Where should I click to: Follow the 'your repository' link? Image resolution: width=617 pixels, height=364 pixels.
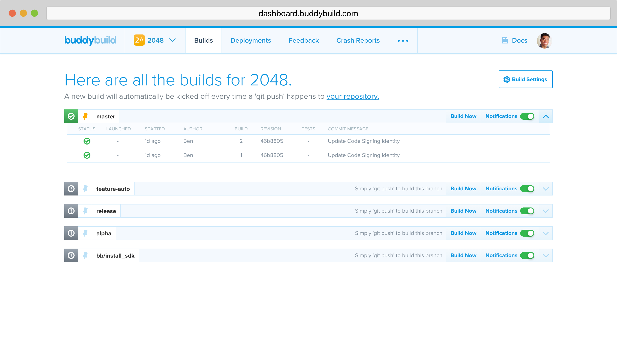click(x=353, y=96)
